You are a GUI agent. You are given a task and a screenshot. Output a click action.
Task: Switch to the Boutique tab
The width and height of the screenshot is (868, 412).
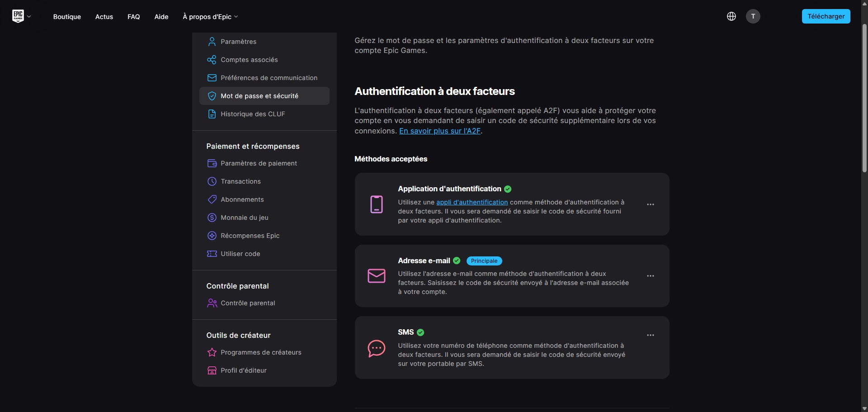pos(67,17)
